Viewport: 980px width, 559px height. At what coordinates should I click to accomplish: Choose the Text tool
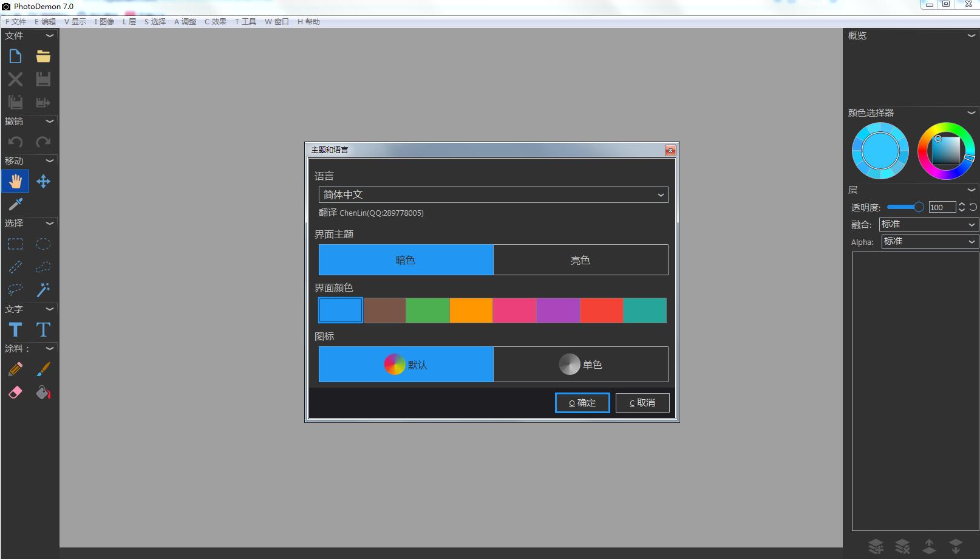click(15, 329)
